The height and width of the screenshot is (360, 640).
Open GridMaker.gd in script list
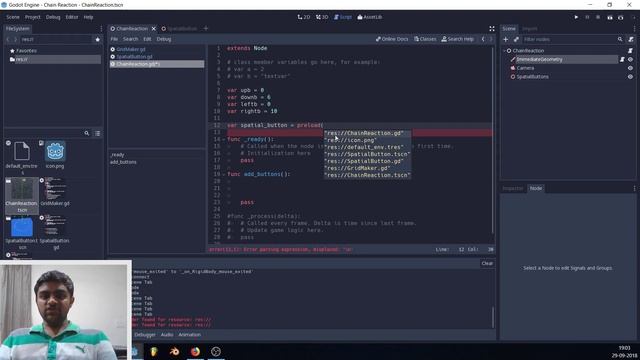click(x=157, y=49)
